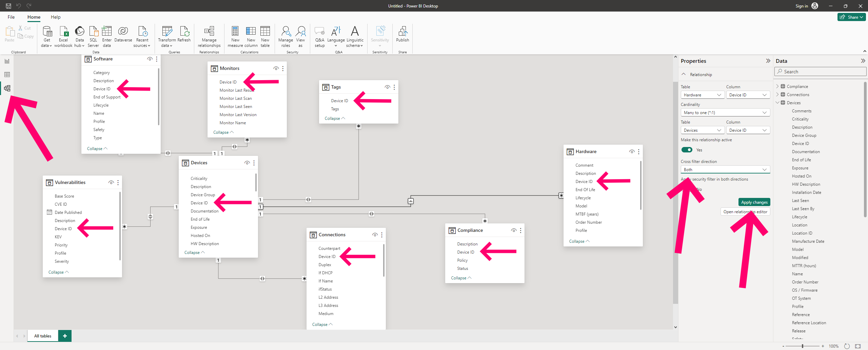Select the Home ribbon tab

pyautogui.click(x=34, y=17)
